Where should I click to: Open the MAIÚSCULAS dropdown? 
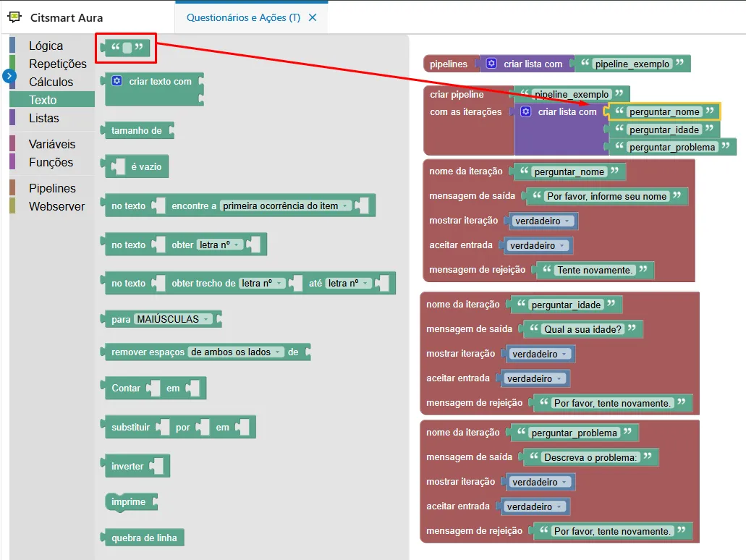click(173, 319)
